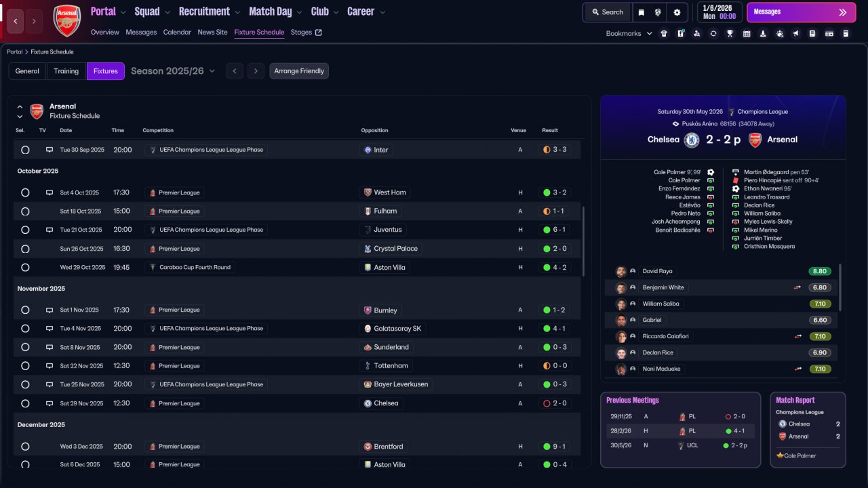Expand the Recruitment menu dropdown arrow
The width and height of the screenshot is (868, 488).
(237, 12)
